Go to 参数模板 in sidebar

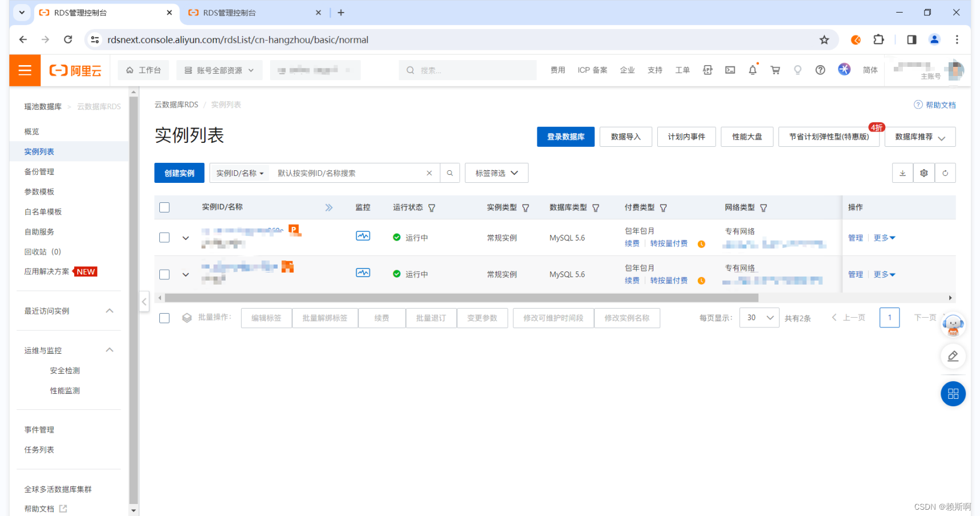point(39,191)
